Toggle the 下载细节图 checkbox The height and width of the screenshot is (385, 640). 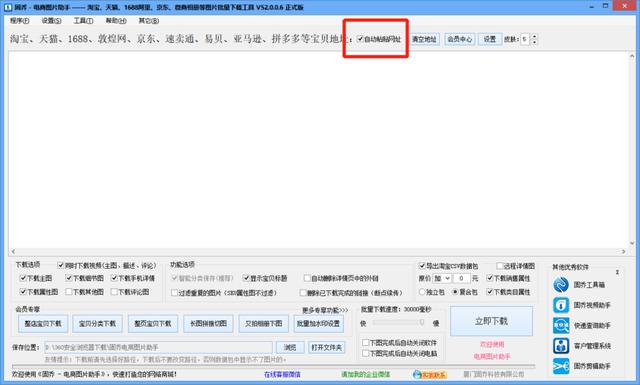tap(69, 278)
